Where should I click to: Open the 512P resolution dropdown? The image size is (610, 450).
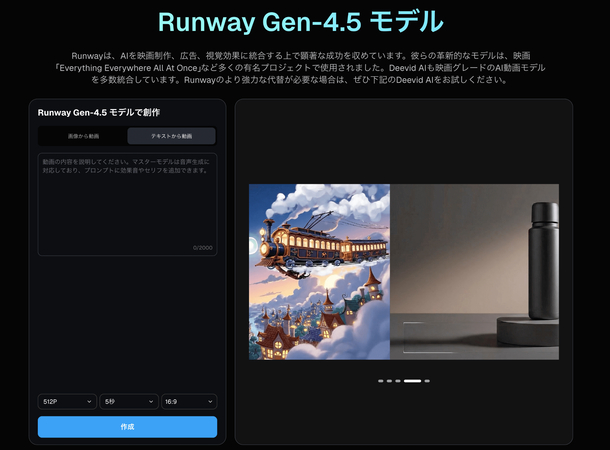tap(67, 401)
